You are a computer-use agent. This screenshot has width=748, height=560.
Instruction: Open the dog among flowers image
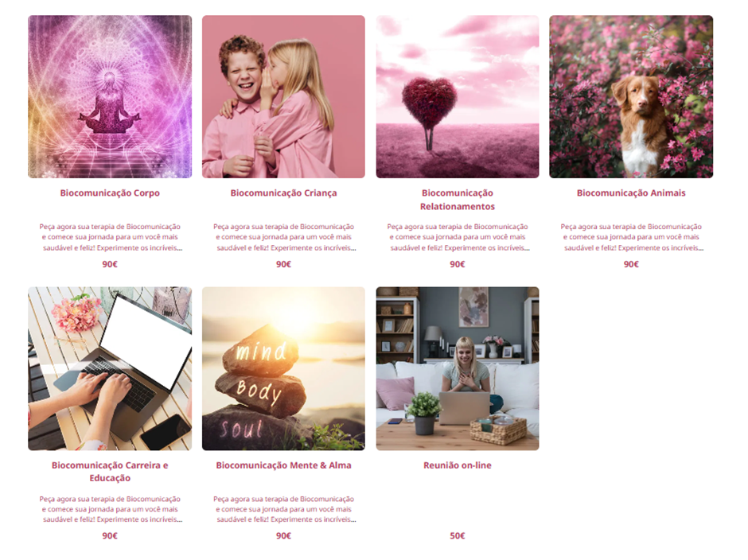click(631, 97)
